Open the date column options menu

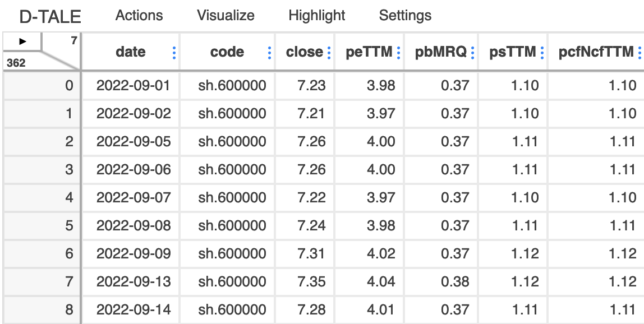click(174, 53)
